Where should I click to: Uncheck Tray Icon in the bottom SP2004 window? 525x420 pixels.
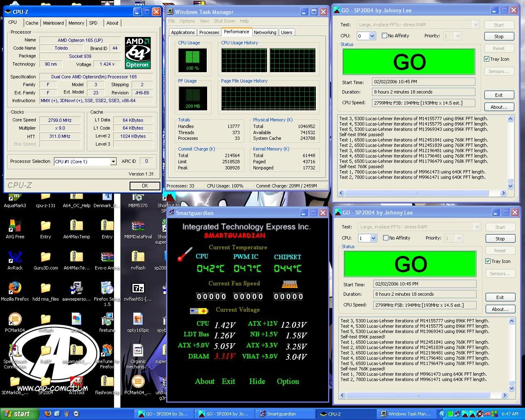click(x=488, y=261)
